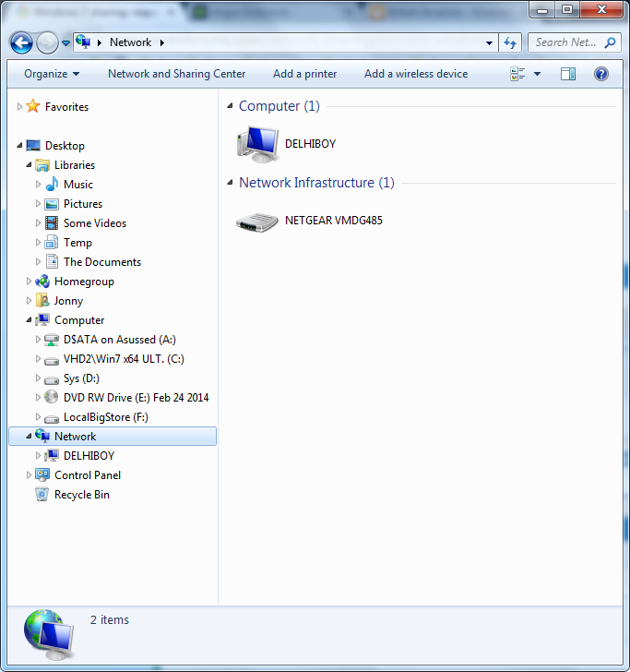Click Add a wireless device
630x672 pixels.
click(x=416, y=74)
